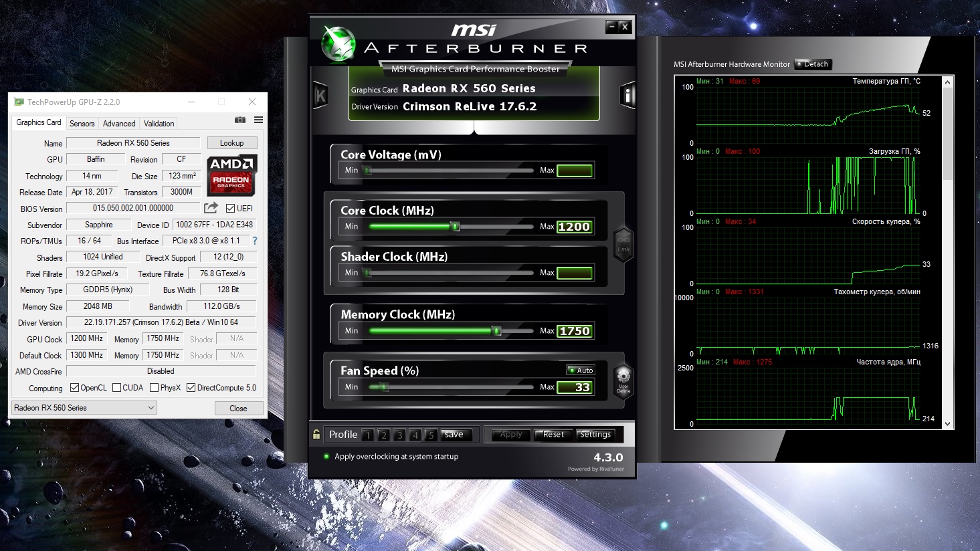980x551 pixels.
Task: Click the Fan Speed value field 33
Action: click(575, 387)
